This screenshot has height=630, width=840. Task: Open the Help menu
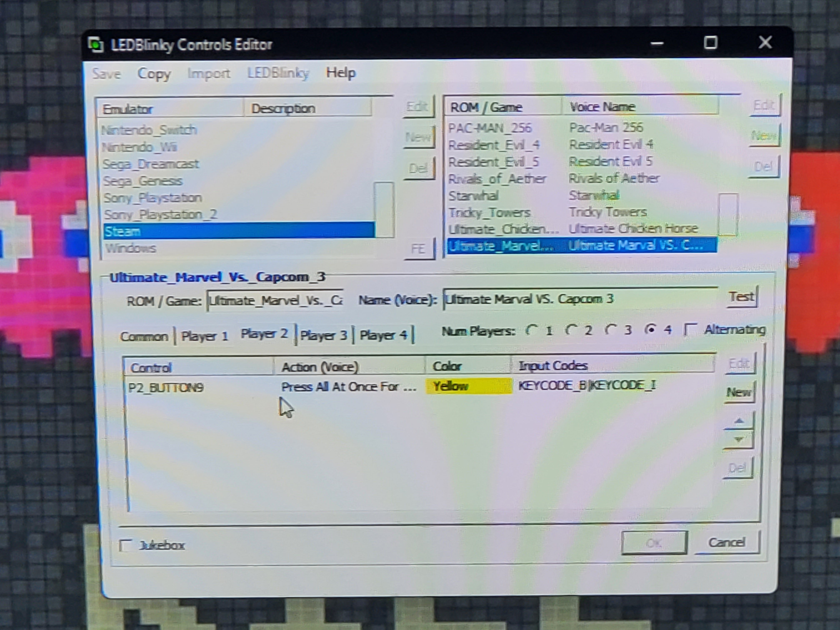(x=341, y=72)
